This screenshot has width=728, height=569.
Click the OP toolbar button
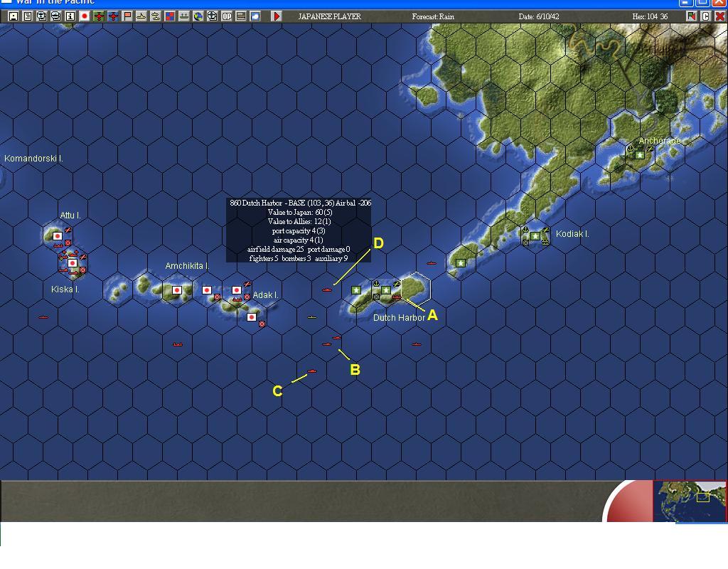point(227,16)
